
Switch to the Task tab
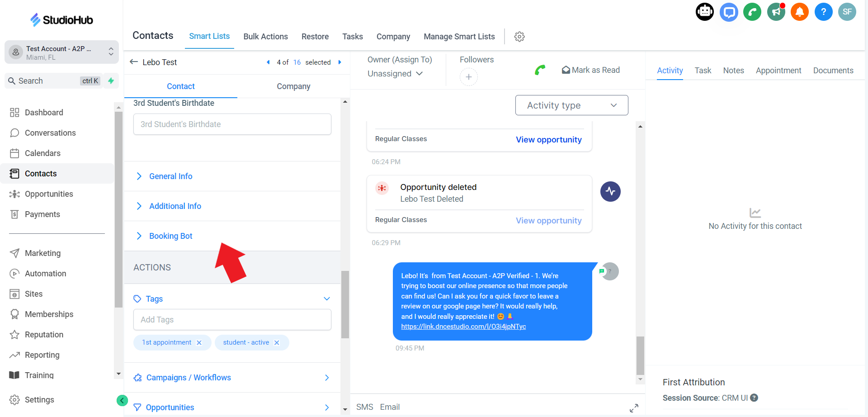click(x=703, y=70)
